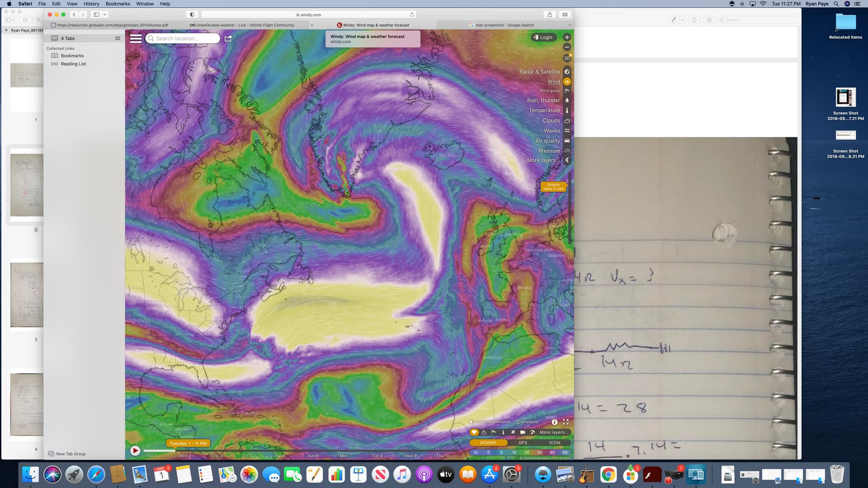Screen dimensions: 868x488
Task: Toggle pressure isolines switch
Action: coord(518,422)
